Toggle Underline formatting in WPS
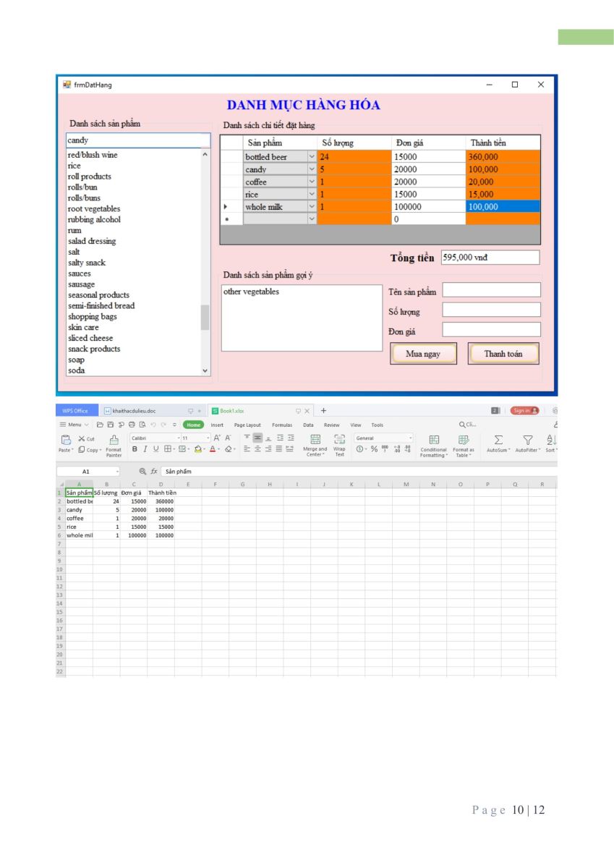614x868 pixels. pos(156,449)
